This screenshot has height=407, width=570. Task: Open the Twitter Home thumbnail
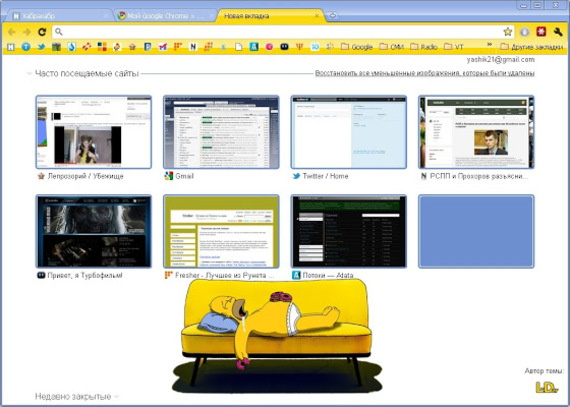(349, 132)
